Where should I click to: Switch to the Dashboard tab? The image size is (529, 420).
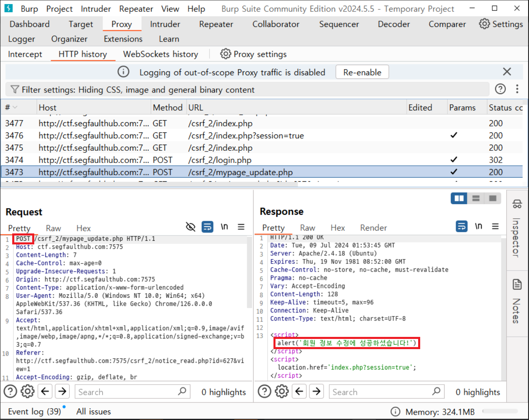(x=30, y=24)
